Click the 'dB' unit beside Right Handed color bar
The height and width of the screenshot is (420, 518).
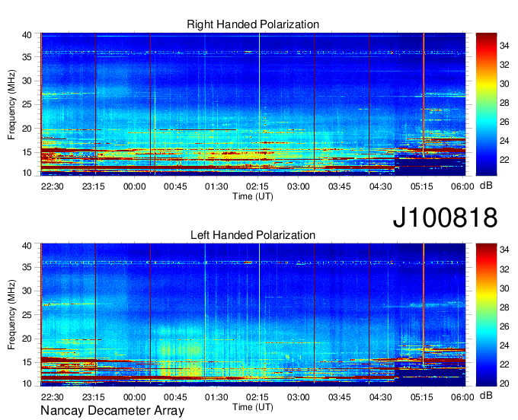[x=486, y=186]
